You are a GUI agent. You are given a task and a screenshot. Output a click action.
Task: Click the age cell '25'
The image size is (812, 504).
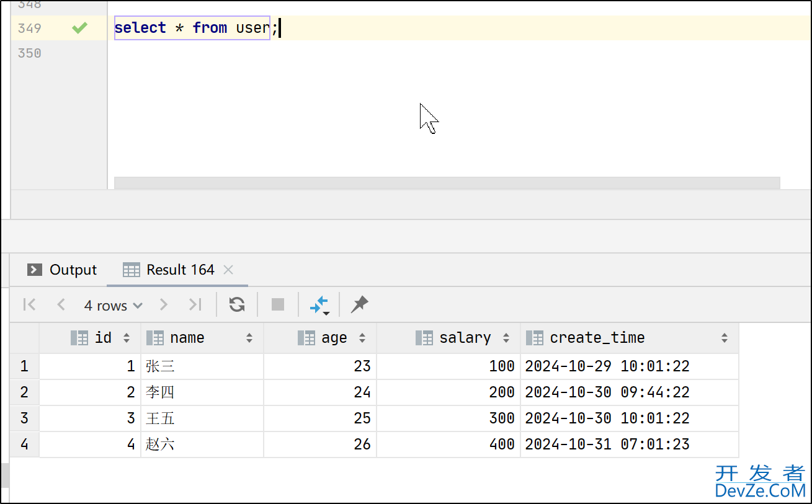(320, 418)
